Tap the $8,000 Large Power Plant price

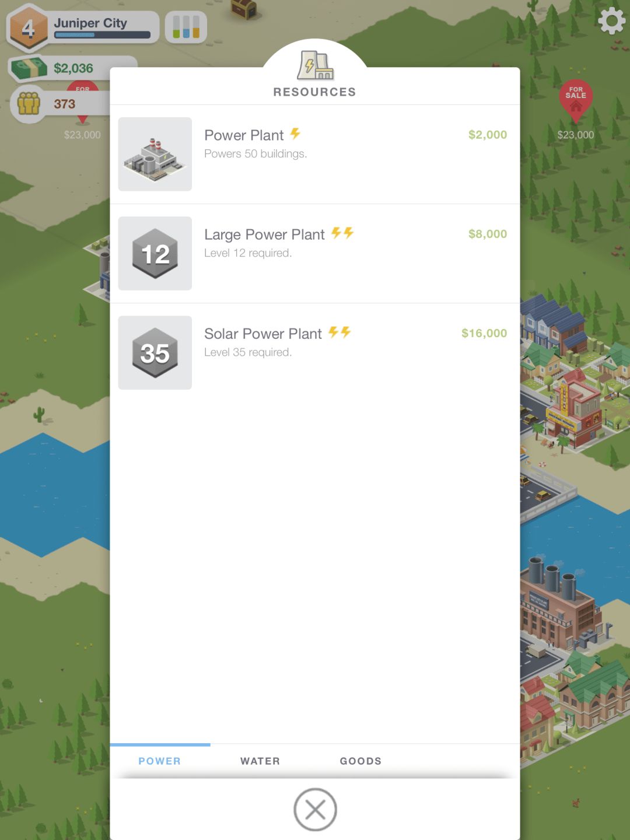click(x=488, y=234)
